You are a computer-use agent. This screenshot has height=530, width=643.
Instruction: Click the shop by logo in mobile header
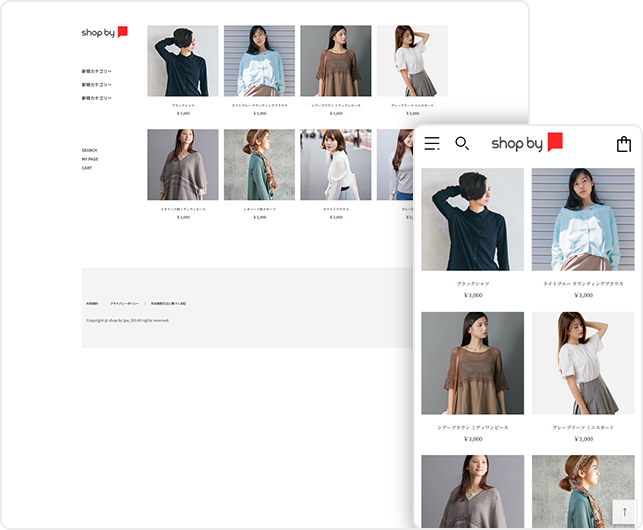click(527, 143)
